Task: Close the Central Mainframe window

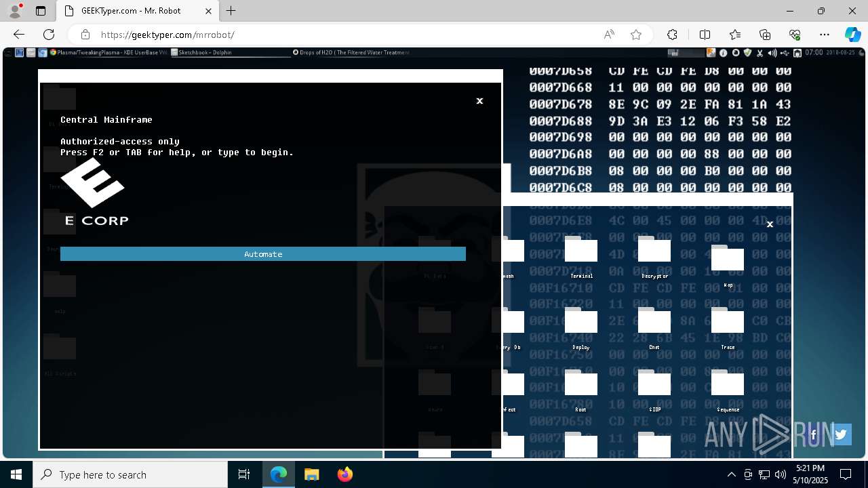Action: pos(479,101)
